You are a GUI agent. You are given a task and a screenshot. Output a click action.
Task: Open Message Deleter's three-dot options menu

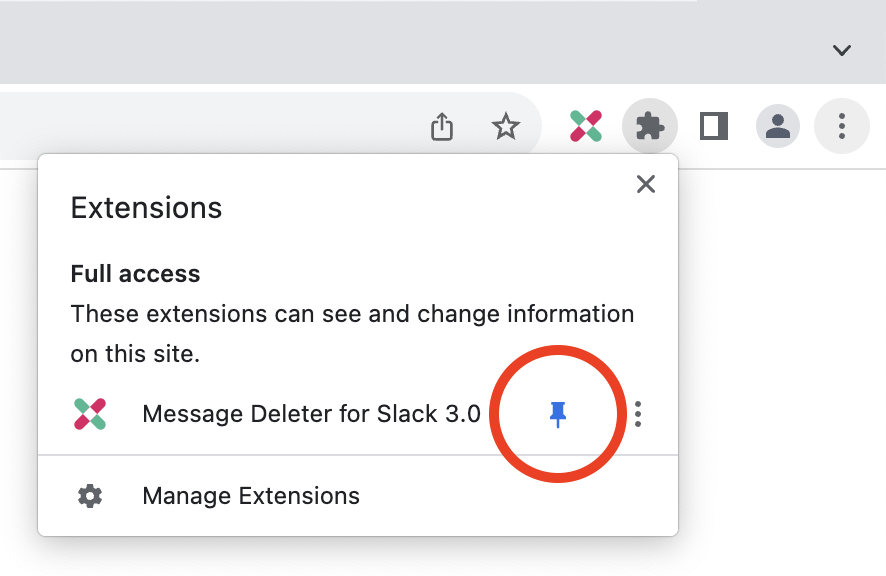pos(637,413)
